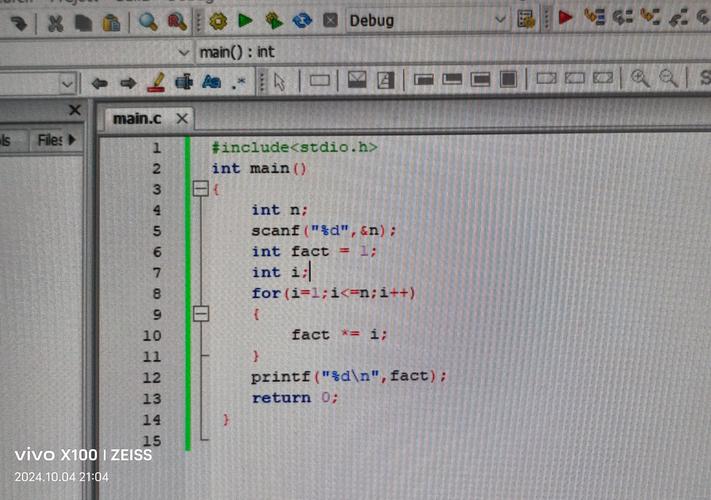
Task: Click on the #include<stdio.h> line
Action: (294, 147)
